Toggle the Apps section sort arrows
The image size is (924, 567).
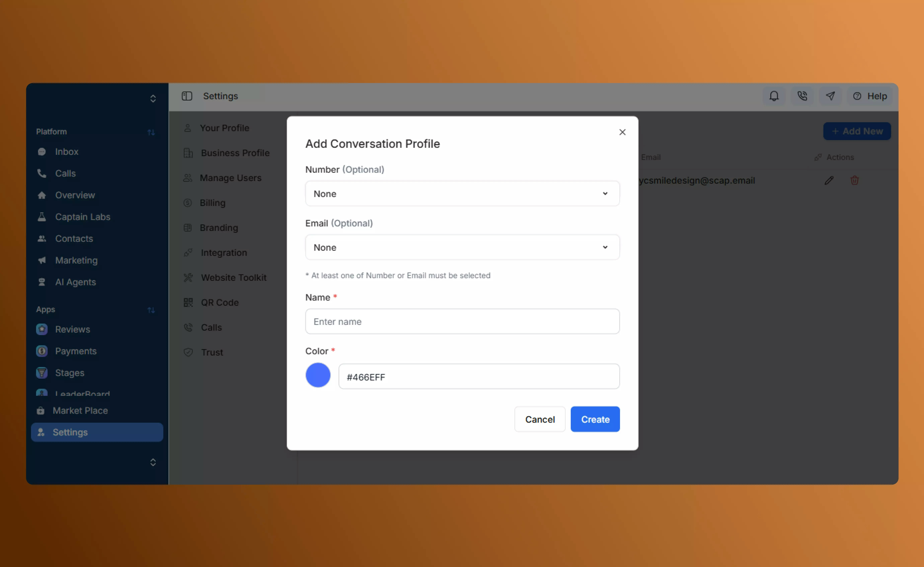151,310
